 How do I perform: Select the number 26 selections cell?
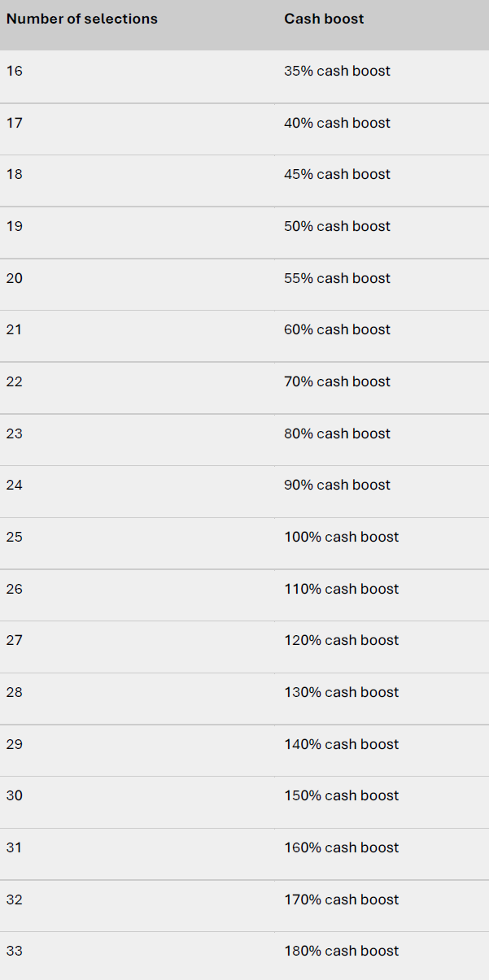click(15, 589)
